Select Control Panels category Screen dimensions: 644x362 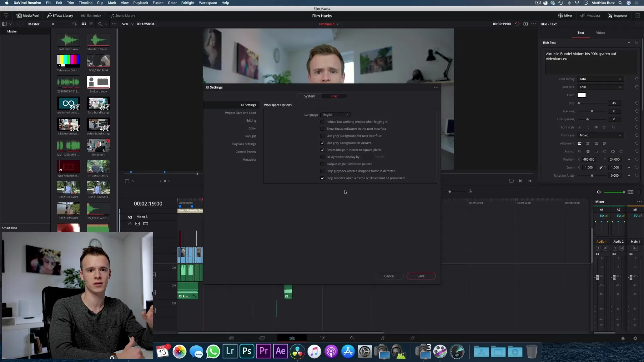246,152
